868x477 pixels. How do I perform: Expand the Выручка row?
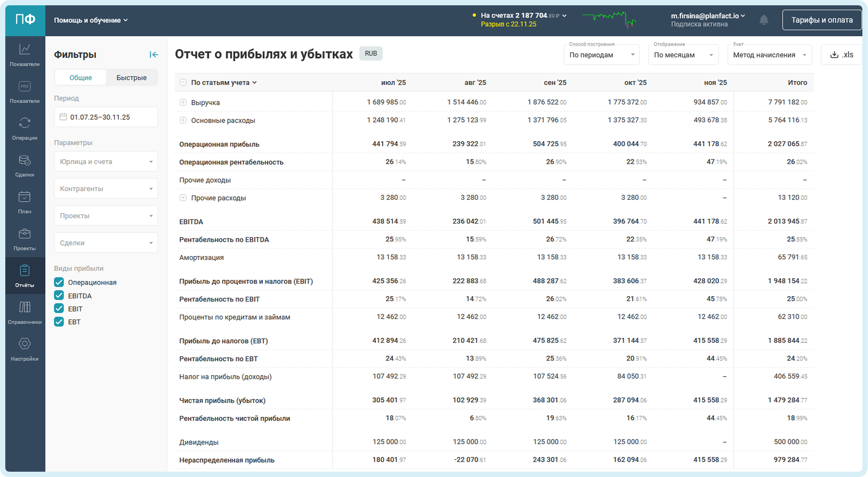[x=183, y=102]
